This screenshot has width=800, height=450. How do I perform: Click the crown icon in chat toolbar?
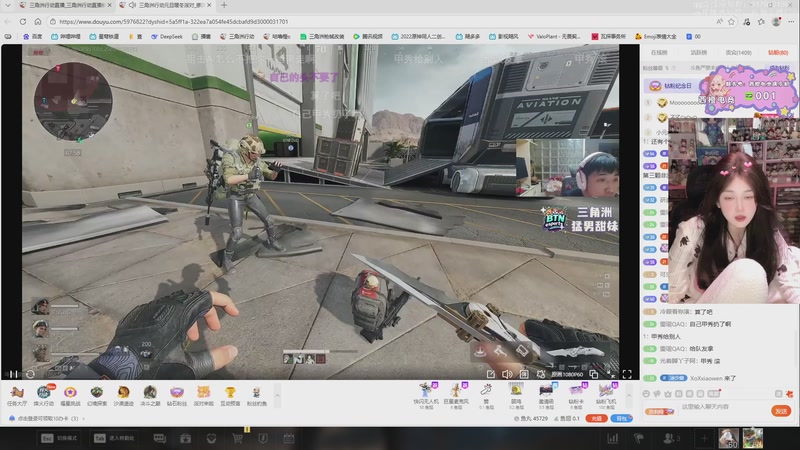668,394
